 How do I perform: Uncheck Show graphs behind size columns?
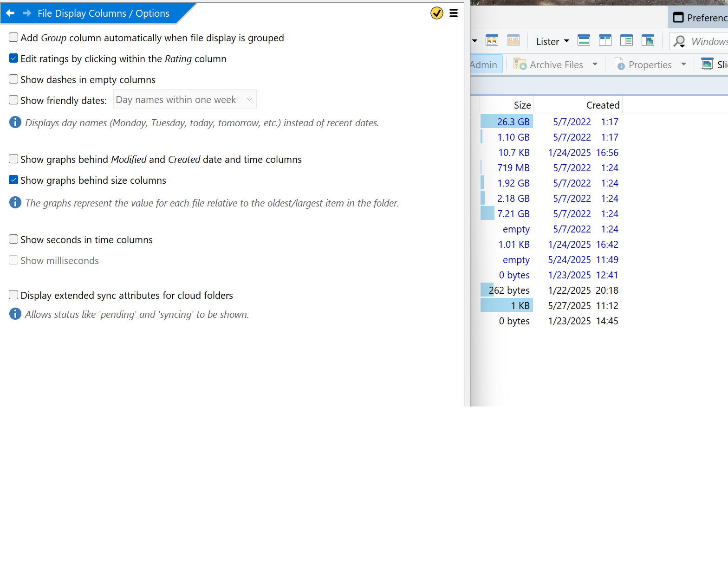click(x=13, y=180)
